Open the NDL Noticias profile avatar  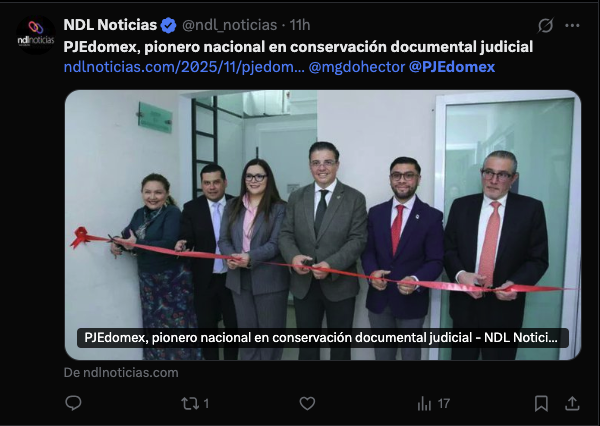(x=36, y=35)
